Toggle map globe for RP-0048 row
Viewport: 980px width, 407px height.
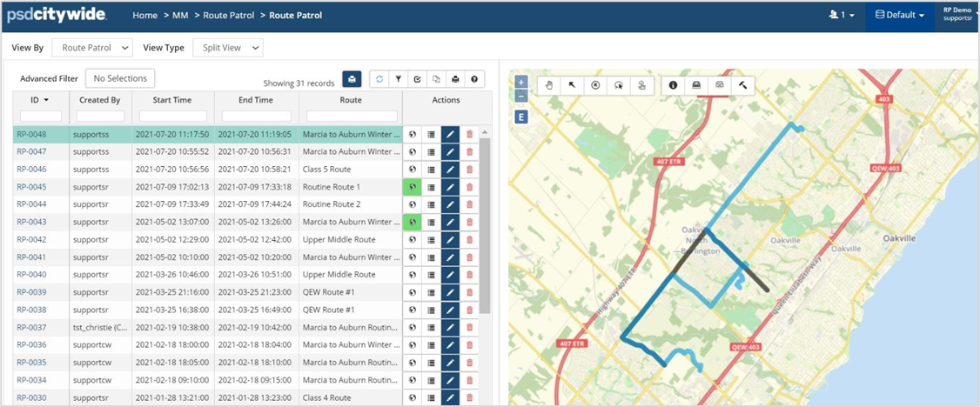tap(411, 135)
